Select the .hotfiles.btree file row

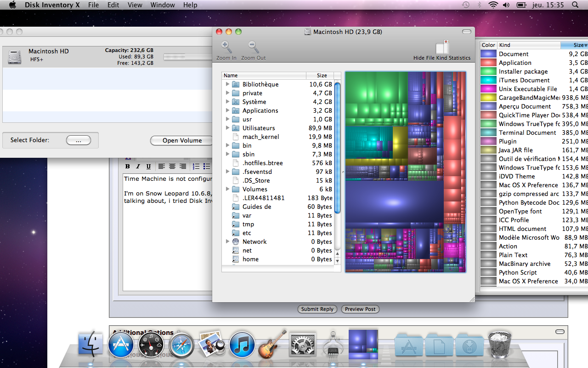coord(278,163)
